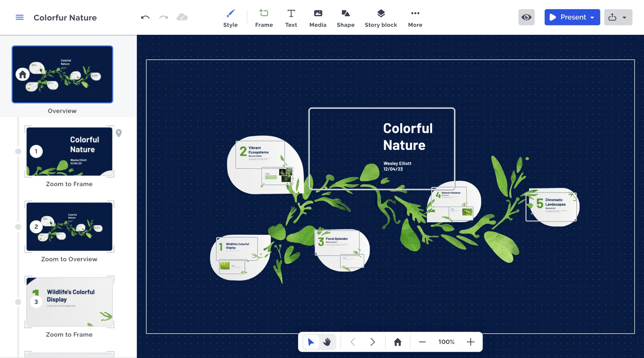Activate the selection arrow tool
Viewport: 644px width, 358px height.
click(311, 342)
